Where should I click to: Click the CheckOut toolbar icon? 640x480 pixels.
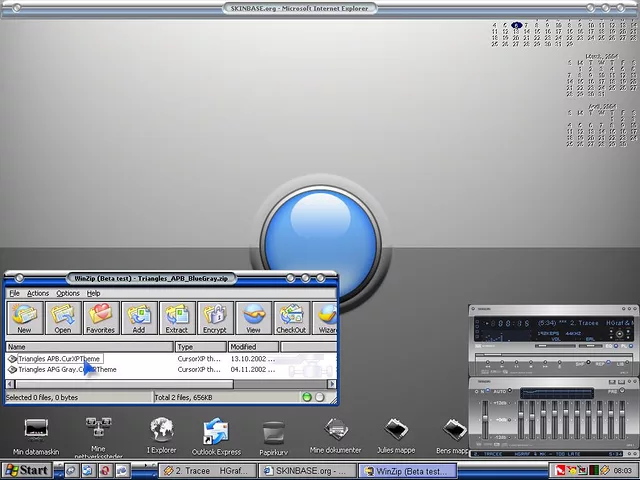291,318
